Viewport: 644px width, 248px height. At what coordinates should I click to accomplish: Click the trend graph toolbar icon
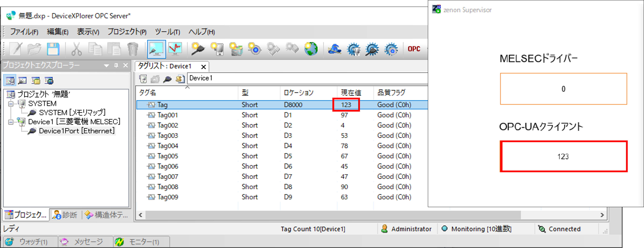point(175,49)
